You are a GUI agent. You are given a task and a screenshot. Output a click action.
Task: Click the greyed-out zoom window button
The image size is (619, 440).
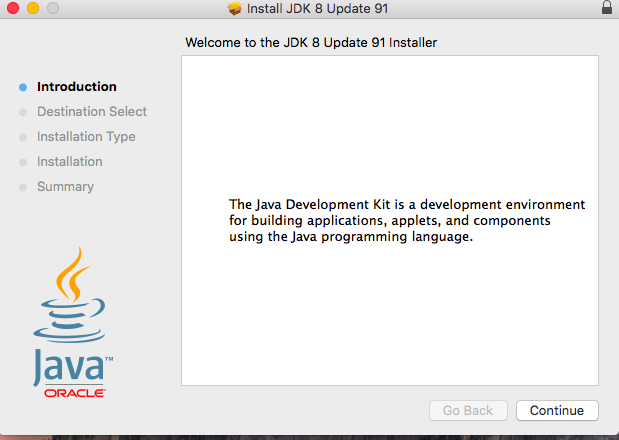pyautogui.click(x=53, y=8)
